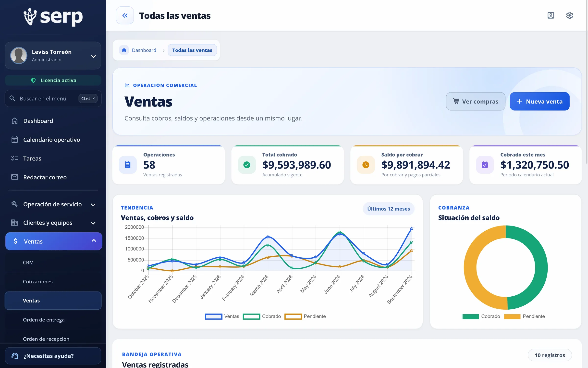Collapse sidebar with double-chevron button
Screen dimensions: 588x368
(x=125, y=15)
